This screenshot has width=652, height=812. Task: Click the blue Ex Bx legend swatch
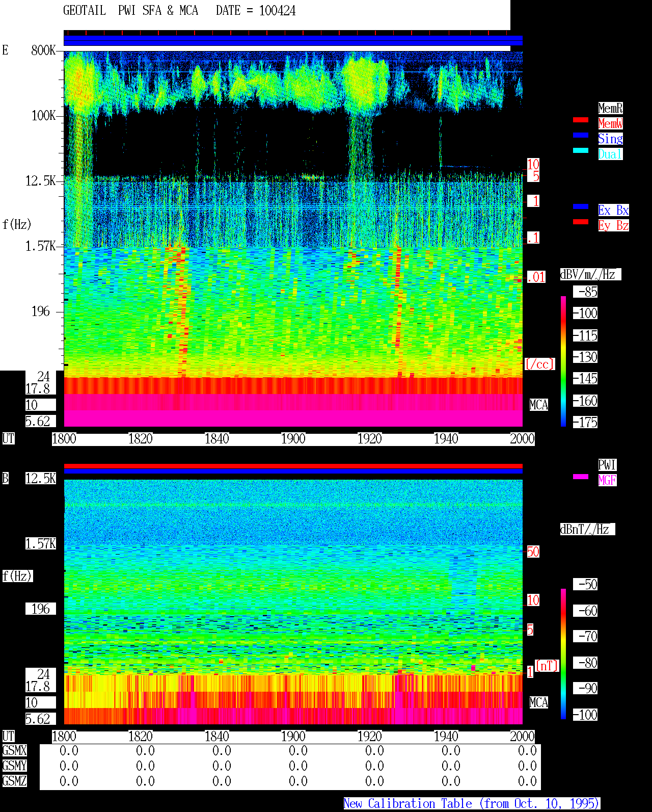[581, 206]
